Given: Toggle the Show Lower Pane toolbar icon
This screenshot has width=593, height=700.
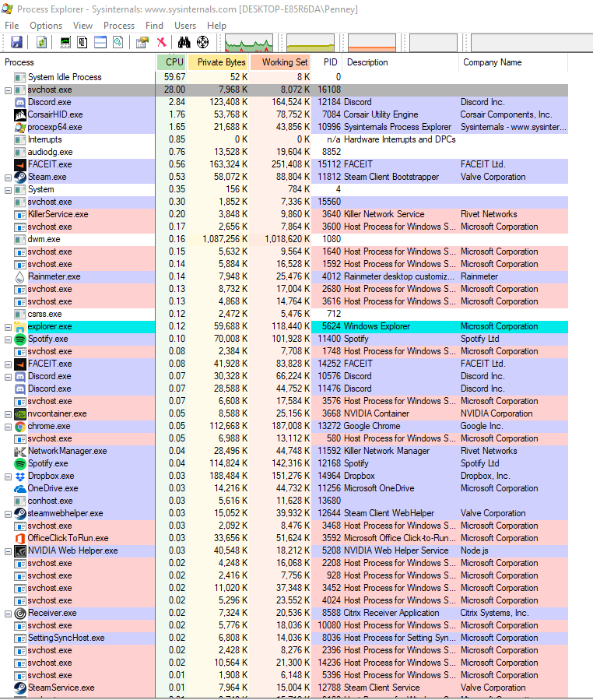Looking at the screenshot, I should pos(100,42).
